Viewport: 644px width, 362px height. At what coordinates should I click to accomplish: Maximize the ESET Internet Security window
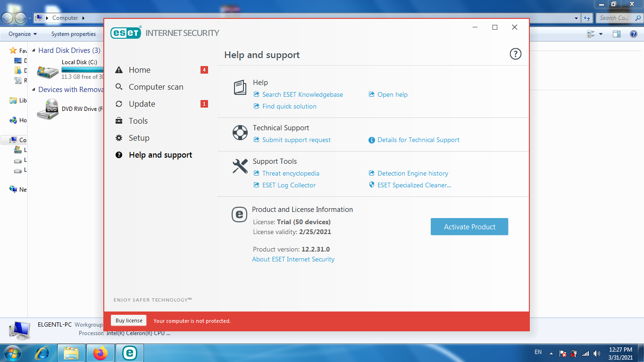[495, 27]
